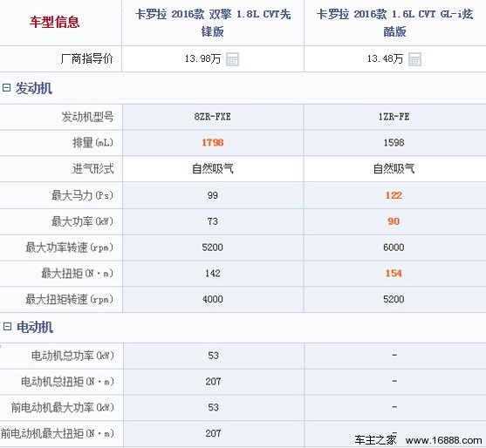Click horsepower value 122

click(x=394, y=195)
